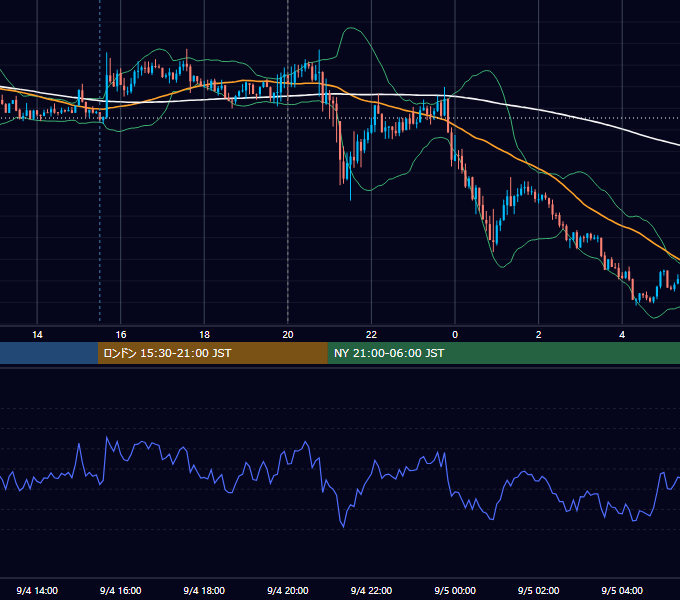Select the ロンドン 15:30-21:00 JST session bar

[212, 353]
